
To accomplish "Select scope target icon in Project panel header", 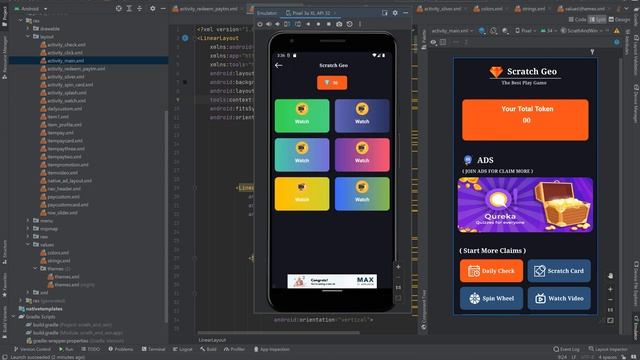I will tap(119, 8).
